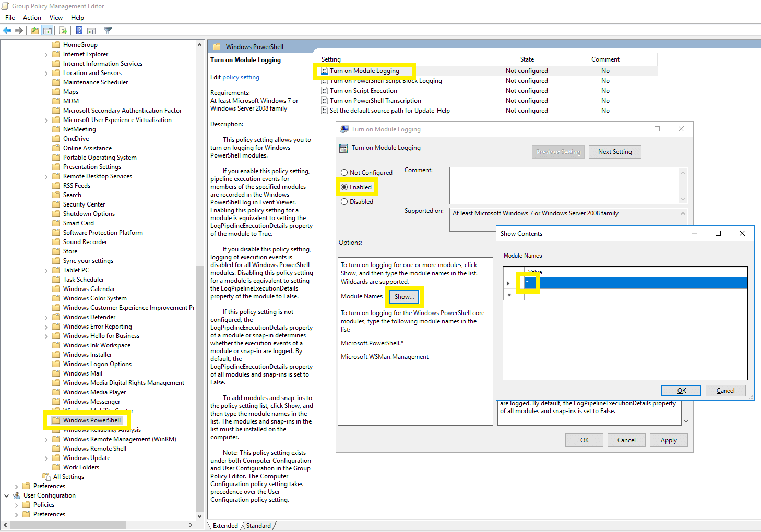Click the Forward arrow toolbar icon
Screen dimensions: 761x532
click(x=19, y=31)
